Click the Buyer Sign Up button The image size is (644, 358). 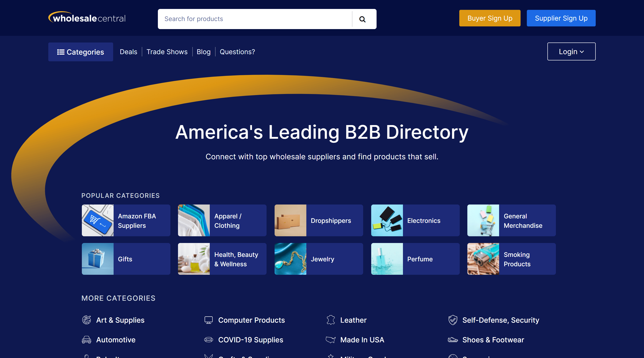click(489, 18)
